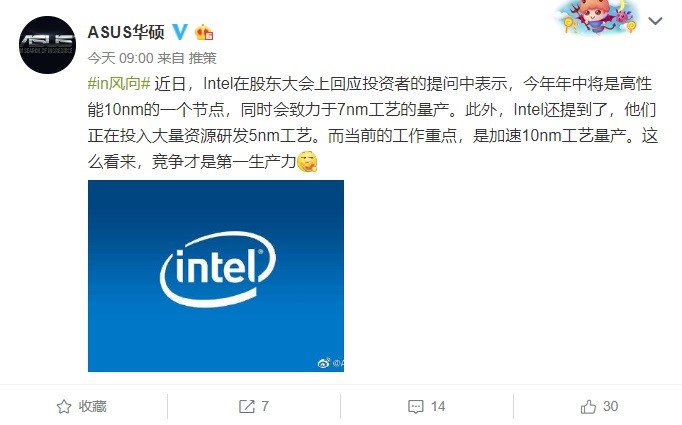Click the repost arrow icon
The height and width of the screenshot is (425, 682).
pos(246,406)
